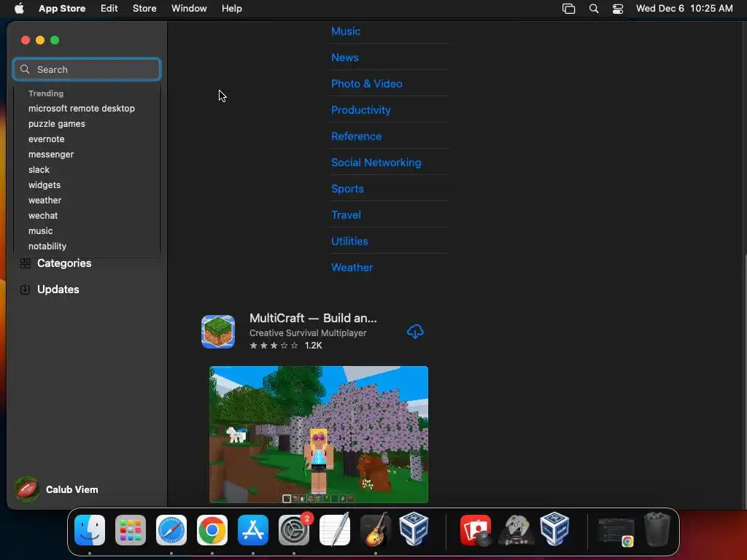Download MultiCraft via the cloud icon
Viewport: 747px width, 560px height.
click(x=415, y=332)
